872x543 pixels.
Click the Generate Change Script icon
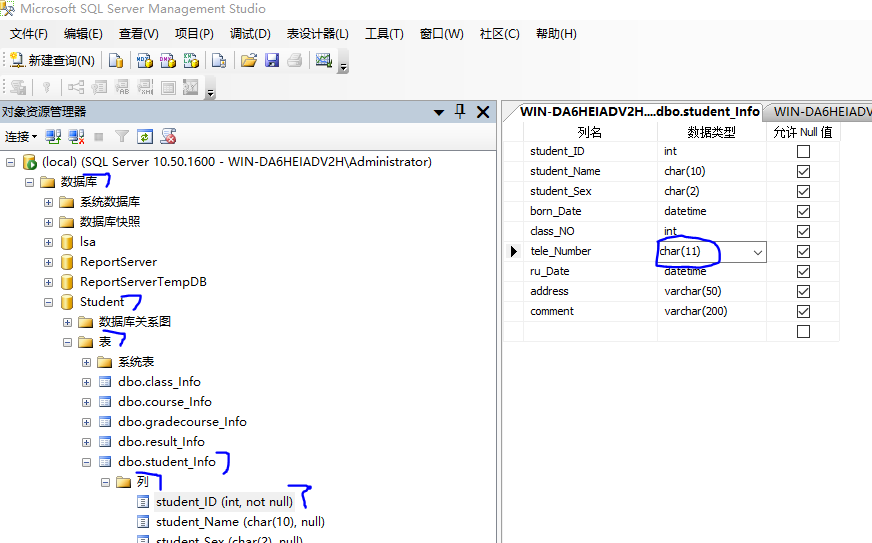(18, 87)
